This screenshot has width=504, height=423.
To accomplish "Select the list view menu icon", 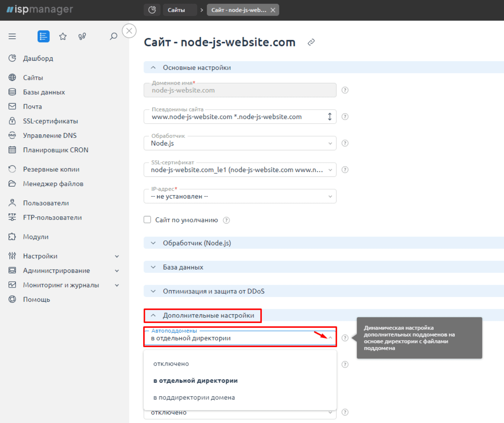I will click(x=43, y=37).
